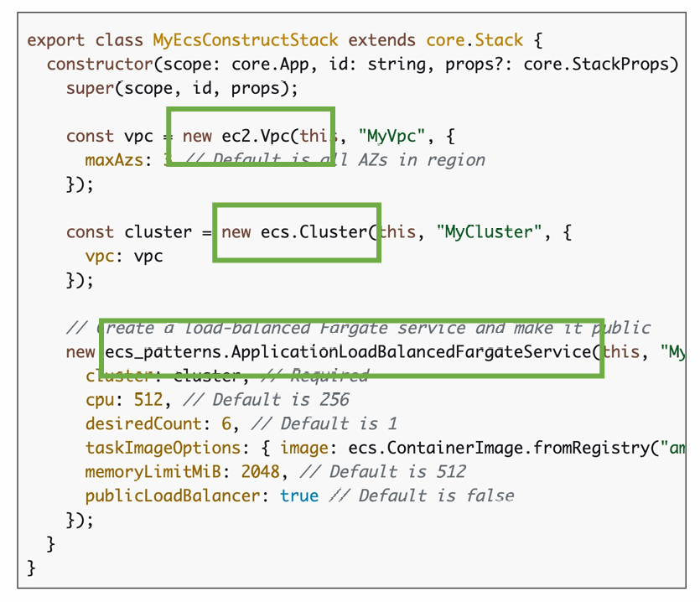Click the 'vpc: vpc' property line

pyautogui.click(x=124, y=257)
